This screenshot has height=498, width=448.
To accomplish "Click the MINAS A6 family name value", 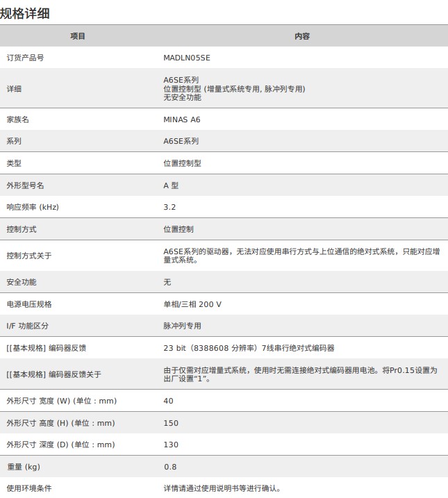I will [x=181, y=119].
